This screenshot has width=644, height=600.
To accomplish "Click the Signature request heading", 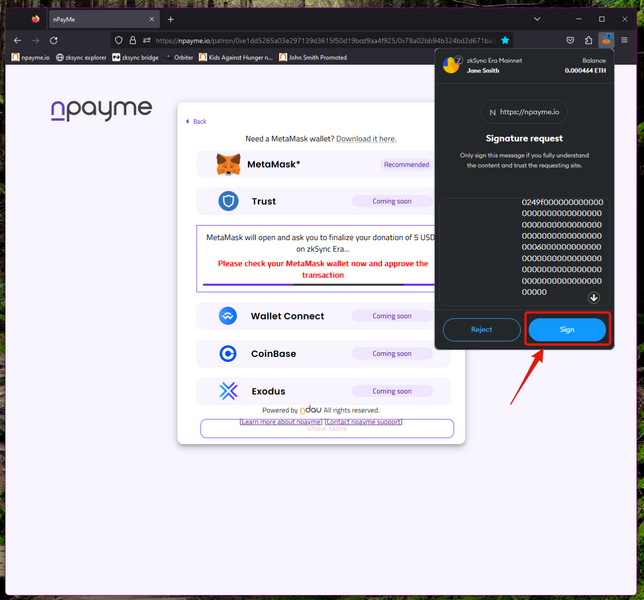I will click(524, 138).
